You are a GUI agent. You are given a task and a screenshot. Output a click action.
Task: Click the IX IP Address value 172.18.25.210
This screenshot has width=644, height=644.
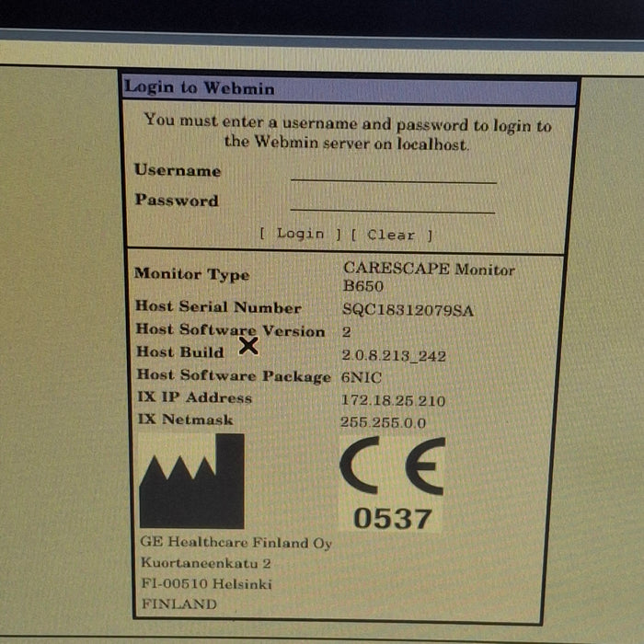pyautogui.click(x=393, y=400)
